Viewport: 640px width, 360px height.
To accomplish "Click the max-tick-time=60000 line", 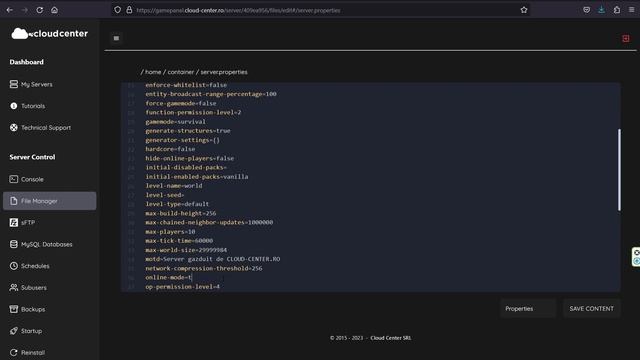I will coord(179,241).
